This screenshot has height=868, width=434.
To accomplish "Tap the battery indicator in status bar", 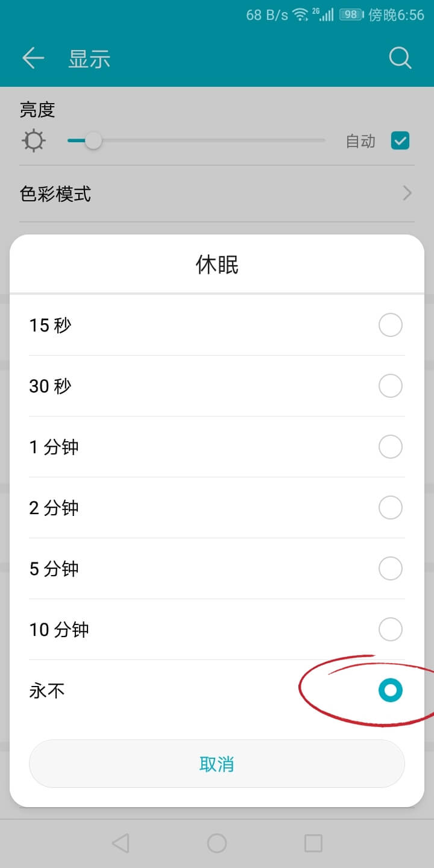I will click(x=351, y=14).
